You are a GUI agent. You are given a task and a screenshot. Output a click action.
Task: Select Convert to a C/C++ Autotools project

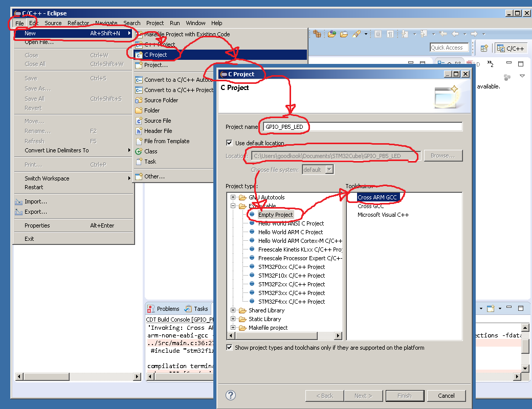click(174, 80)
